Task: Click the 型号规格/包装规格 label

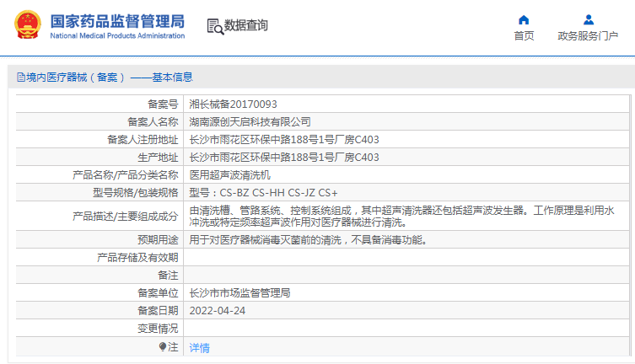Action: 135,193
